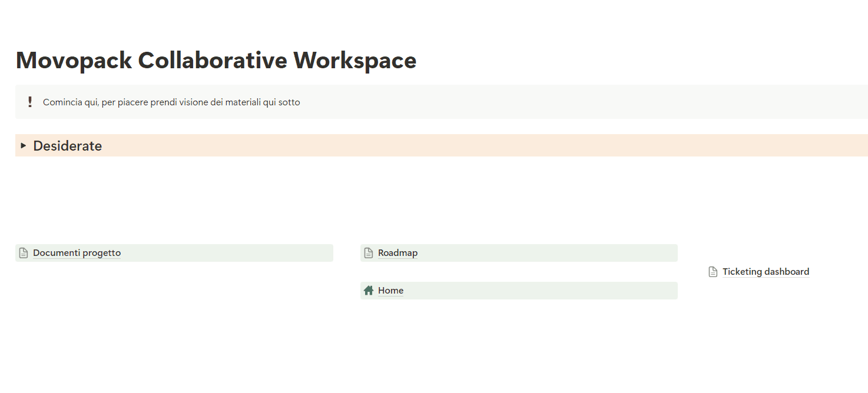Click the exclamation mark icon in the callout
This screenshot has height=393, width=868.
click(30, 101)
